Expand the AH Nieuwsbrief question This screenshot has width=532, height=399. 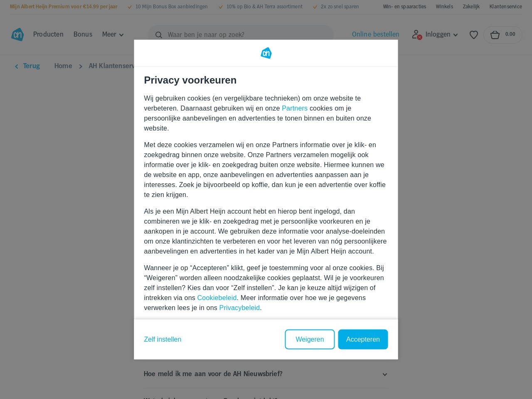point(266,374)
